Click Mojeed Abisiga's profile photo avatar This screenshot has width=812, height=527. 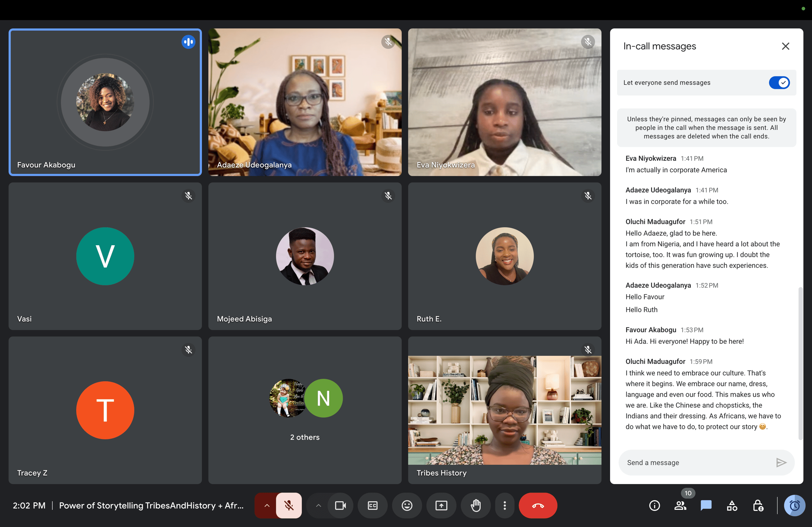click(x=305, y=256)
